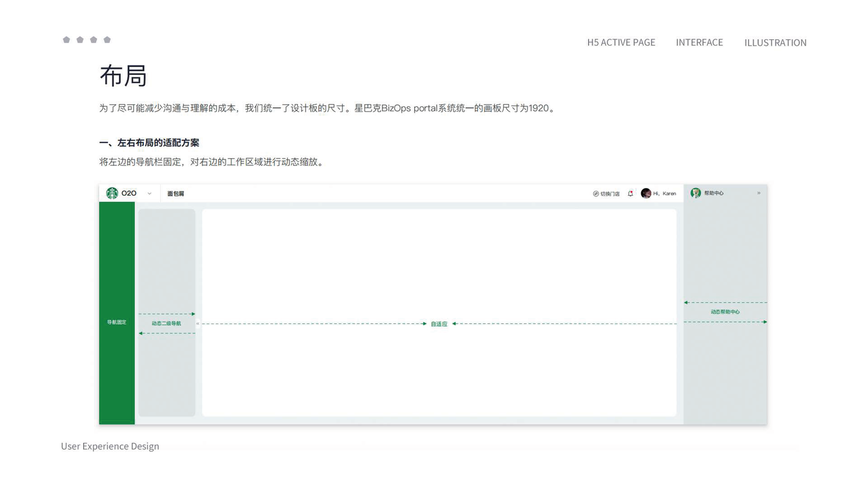Collapse the secondary navigation with the « handle
Viewport: 868px width, 488px height.
[198, 323]
